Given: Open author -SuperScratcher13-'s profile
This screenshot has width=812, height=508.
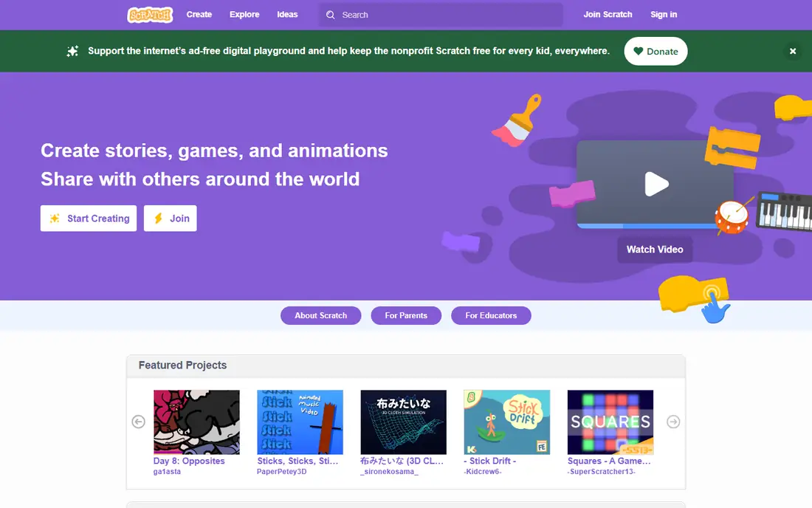Looking at the screenshot, I should tap(601, 472).
